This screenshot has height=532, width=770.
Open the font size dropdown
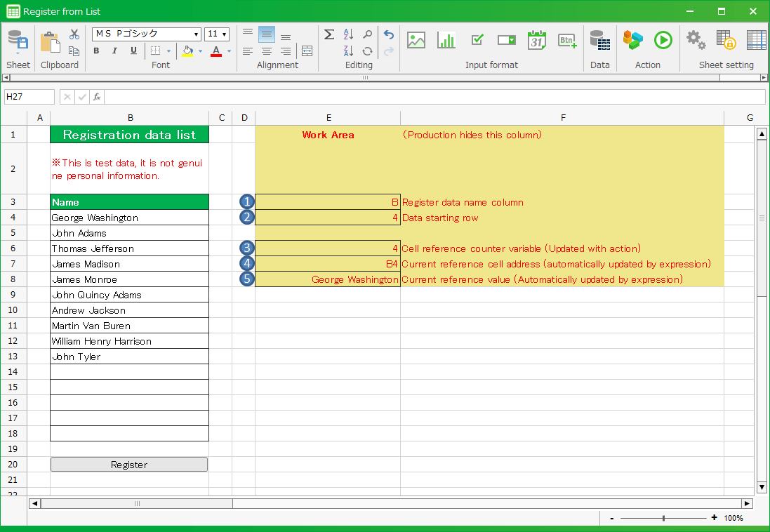[x=225, y=34]
